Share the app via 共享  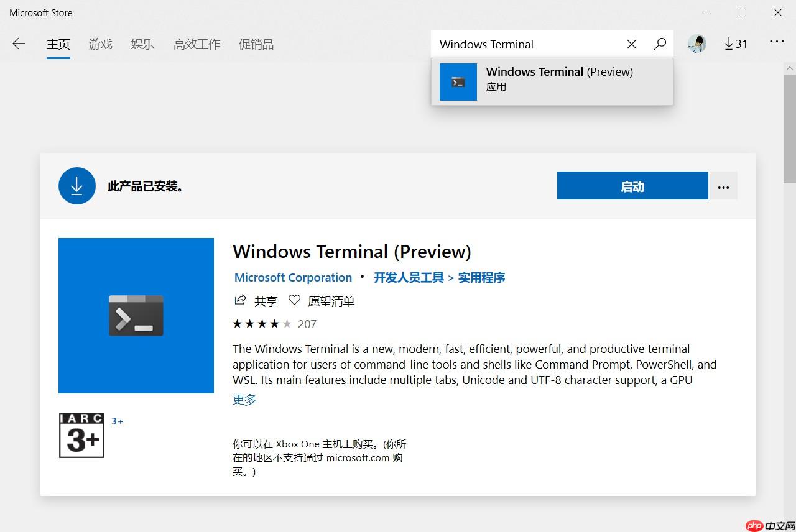point(256,301)
